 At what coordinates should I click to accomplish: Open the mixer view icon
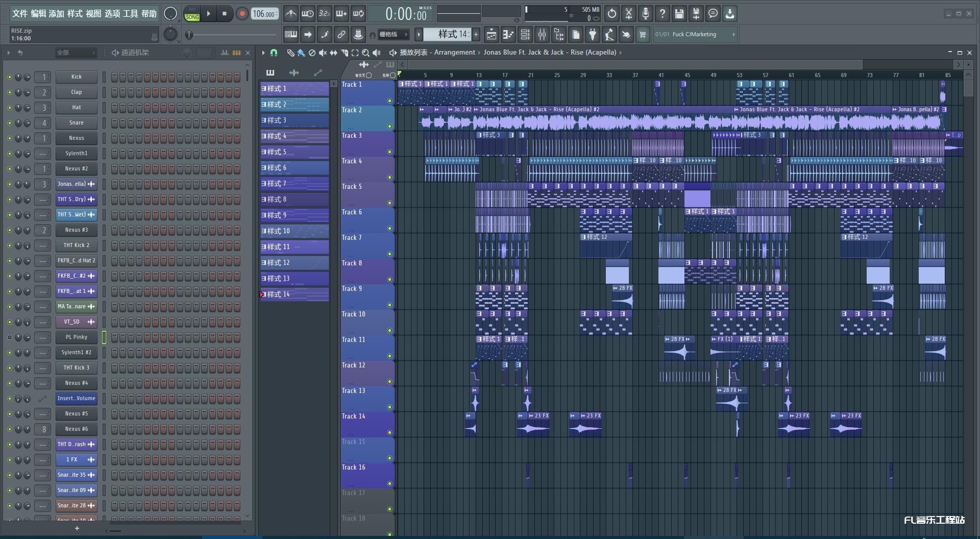542,35
